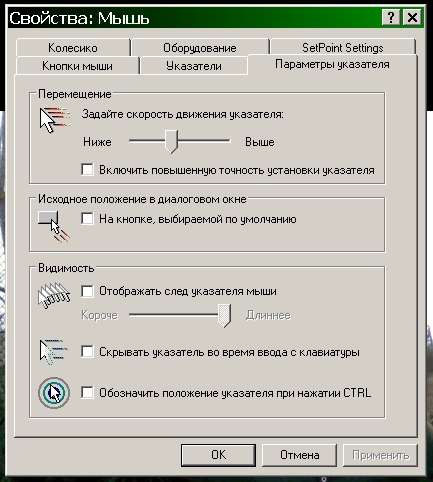Click the hide-pointer-while-typing icon
This screenshot has height=482, width=433.
54,352
